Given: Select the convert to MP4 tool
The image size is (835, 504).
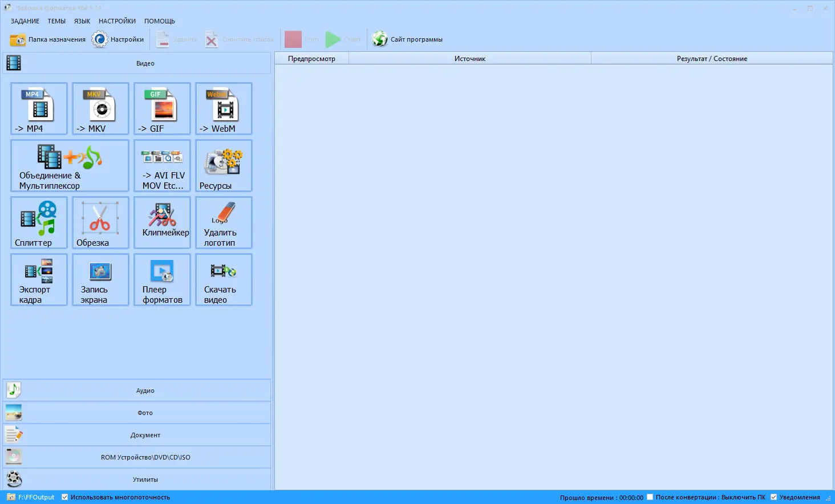Looking at the screenshot, I should tap(38, 108).
